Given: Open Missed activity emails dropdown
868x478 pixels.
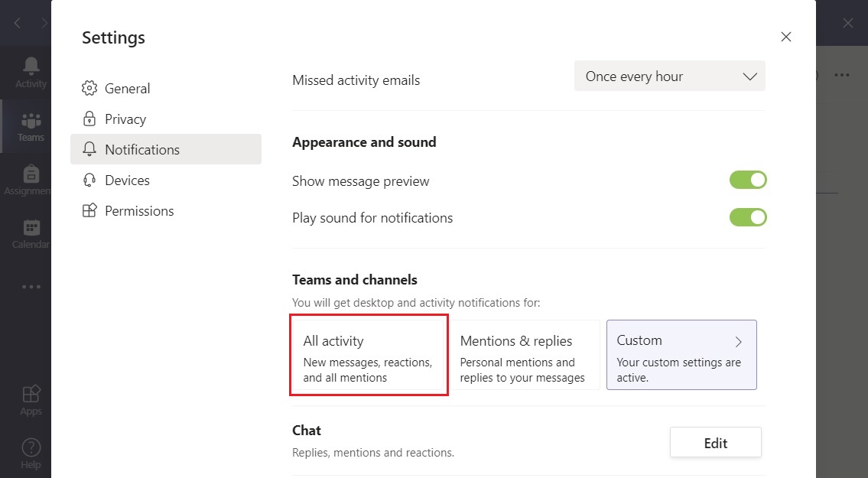Looking at the screenshot, I should point(670,76).
